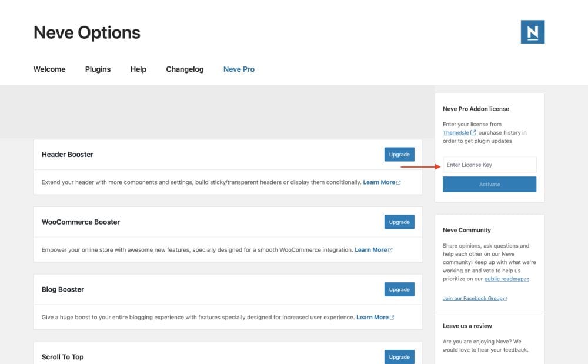Image resolution: width=588 pixels, height=364 pixels.
Task: Join our Facebook Group link
Action: pyautogui.click(x=473, y=298)
